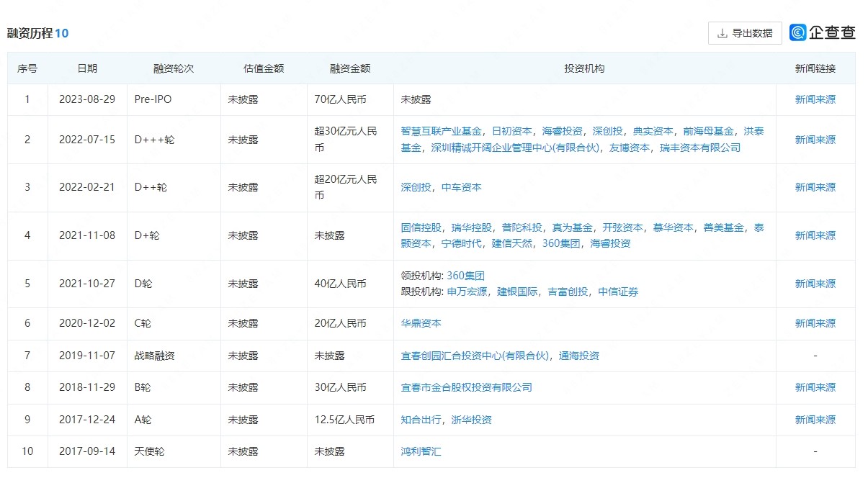Open 新闻来源 for the 2017-12-24 A轮 row

coord(815,420)
